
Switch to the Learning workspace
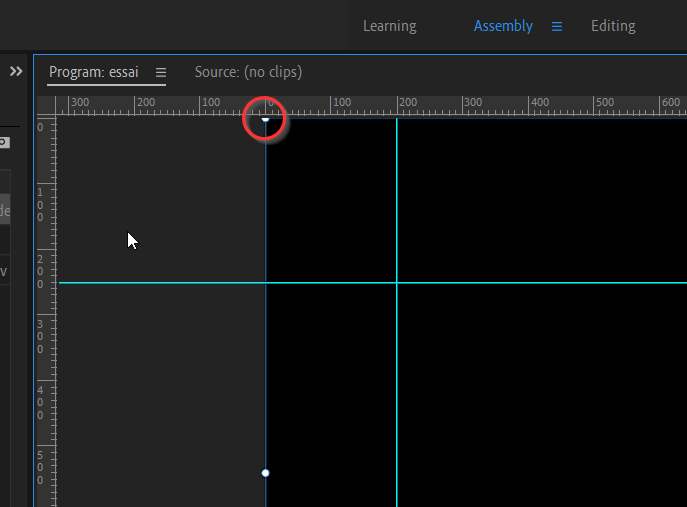(390, 26)
